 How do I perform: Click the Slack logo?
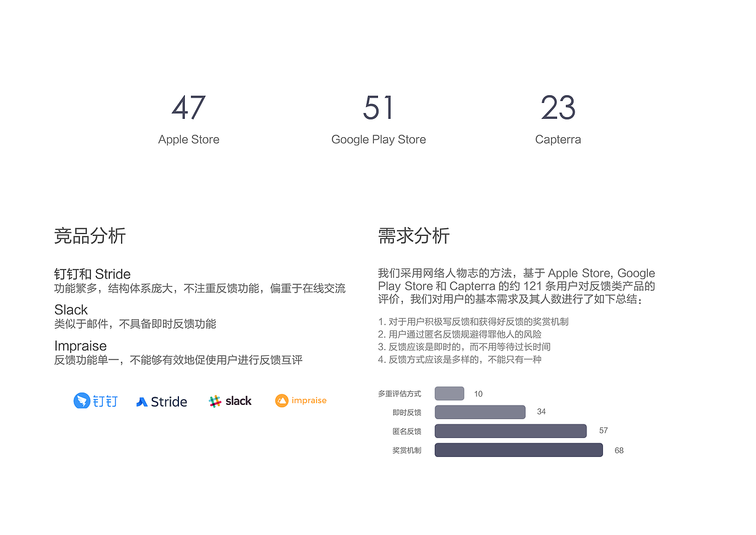point(230,401)
